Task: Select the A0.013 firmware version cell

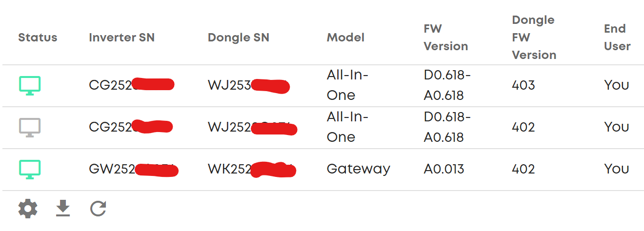Action: [x=444, y=169]
